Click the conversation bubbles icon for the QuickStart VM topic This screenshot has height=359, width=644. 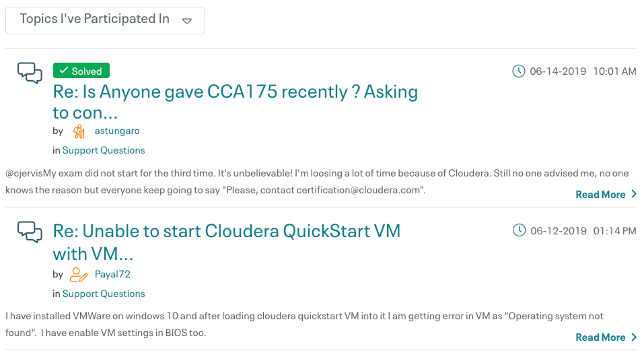(30, 232)
